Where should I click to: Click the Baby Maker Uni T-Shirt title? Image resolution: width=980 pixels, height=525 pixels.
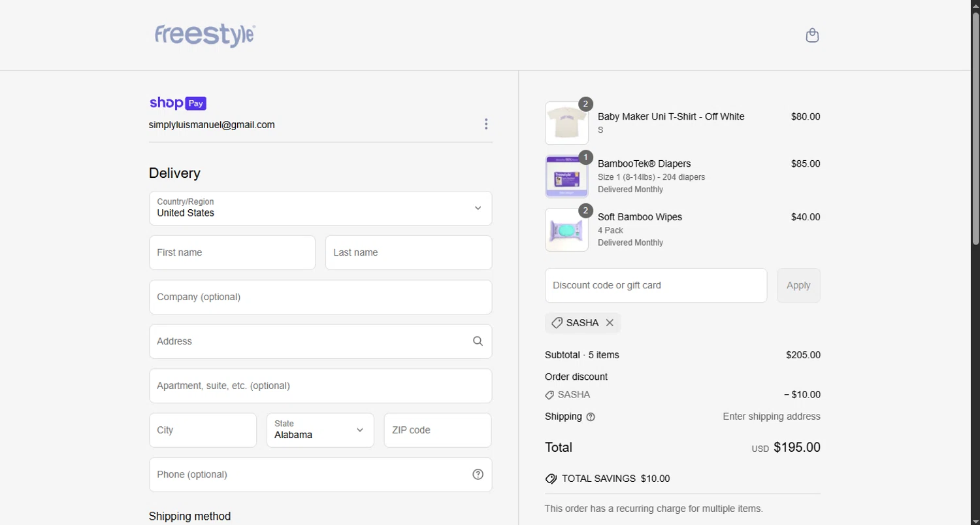[x=671, y=116]
